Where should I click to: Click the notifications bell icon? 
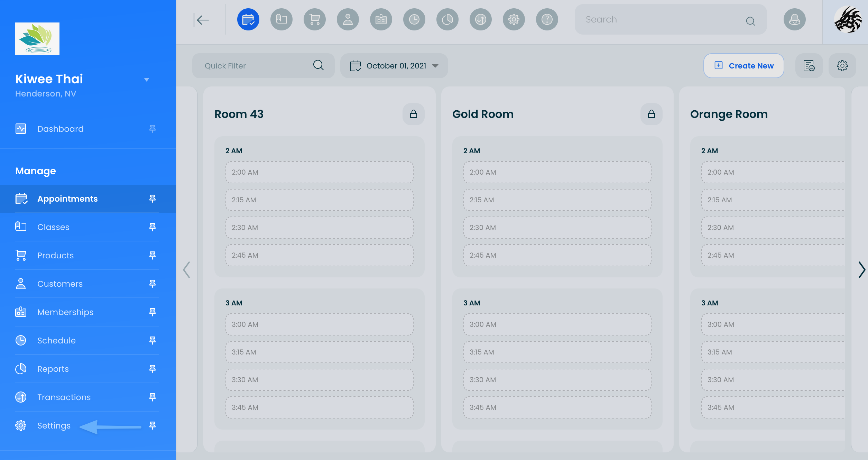(794, 19)
